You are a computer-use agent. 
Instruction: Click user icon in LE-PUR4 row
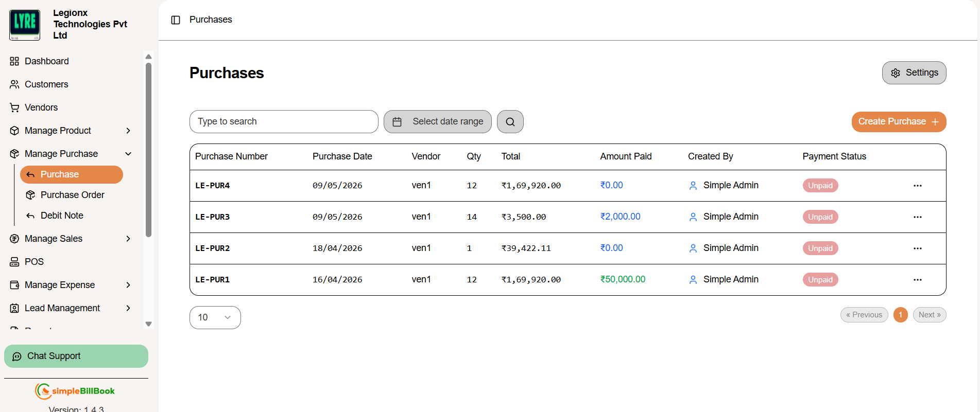coord(693,186)
